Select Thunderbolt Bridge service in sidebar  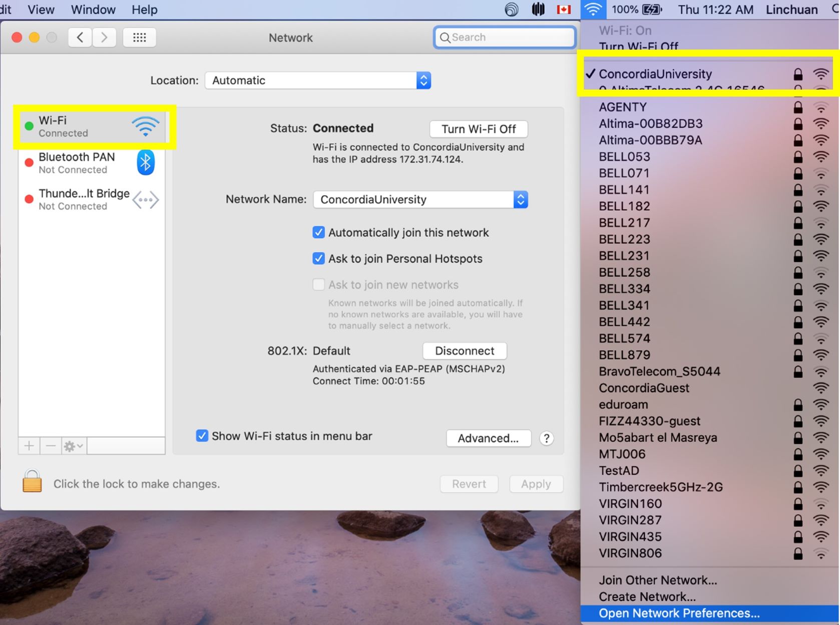coord(92,200)
